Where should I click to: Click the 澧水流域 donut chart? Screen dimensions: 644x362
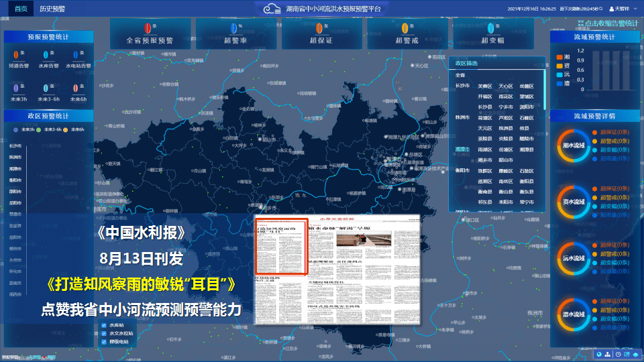pos(574,314)
